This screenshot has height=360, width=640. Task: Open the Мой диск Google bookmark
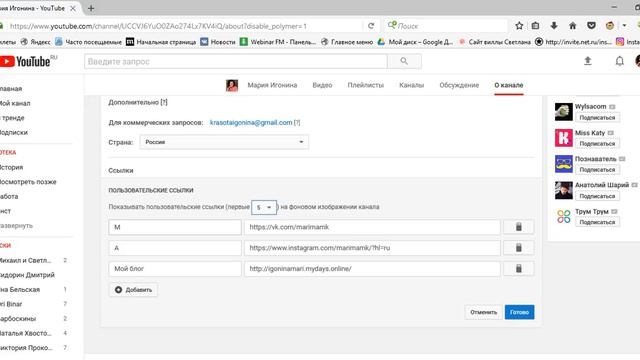416,42
